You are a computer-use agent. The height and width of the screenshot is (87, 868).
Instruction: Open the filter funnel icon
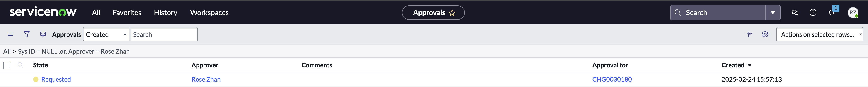(27, 34)
